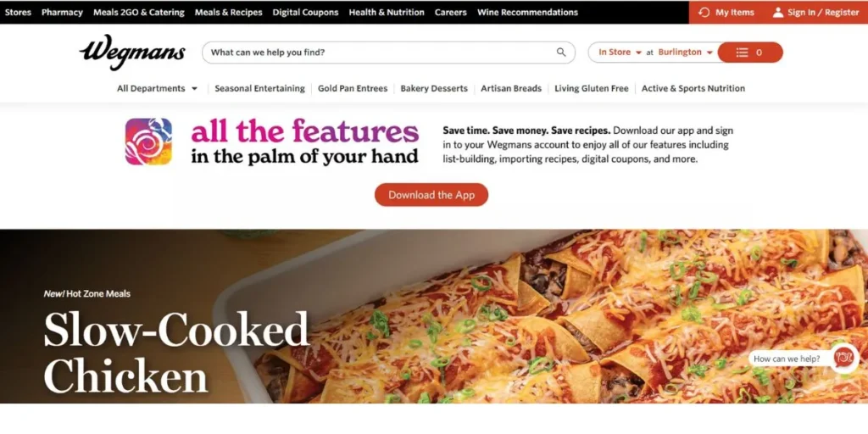Expand the All Departments menu

click(x=157, y=88)
